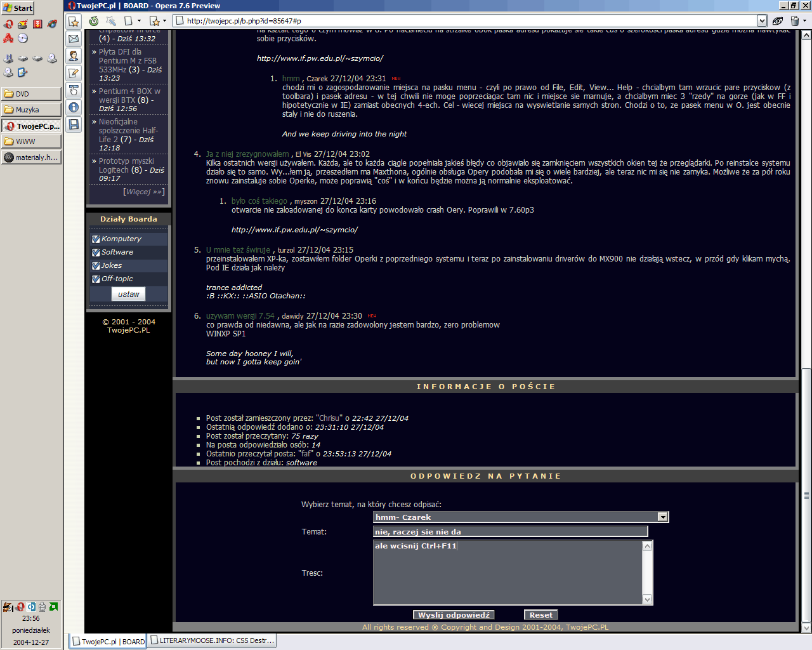
Task: Click the 'Więcej' link in sidebar
Action: coord(143,192)
